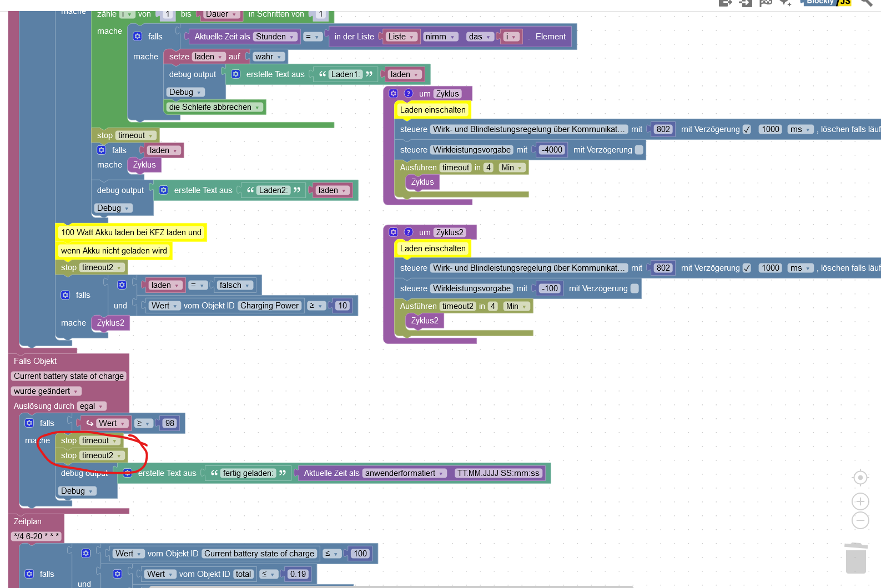The width and height of the screenshot is (881, 588).
Task: Click gear on 'erstelle Text aus fertig geladen' block
Action: tap(127, 473)
